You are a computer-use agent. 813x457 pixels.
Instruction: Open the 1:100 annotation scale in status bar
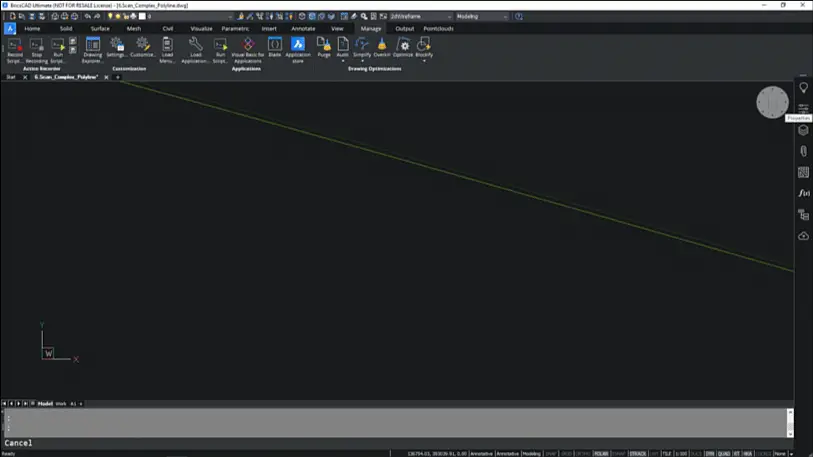[x=681, y=454]
